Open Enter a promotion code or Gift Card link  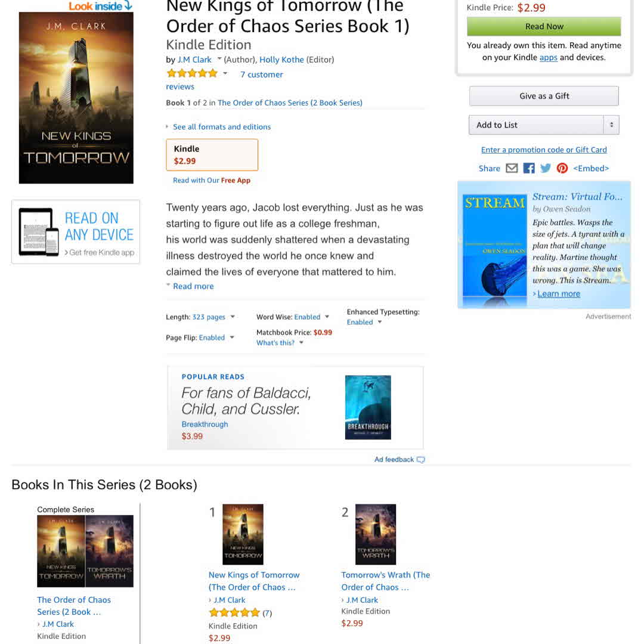click(x=544, y=150)
